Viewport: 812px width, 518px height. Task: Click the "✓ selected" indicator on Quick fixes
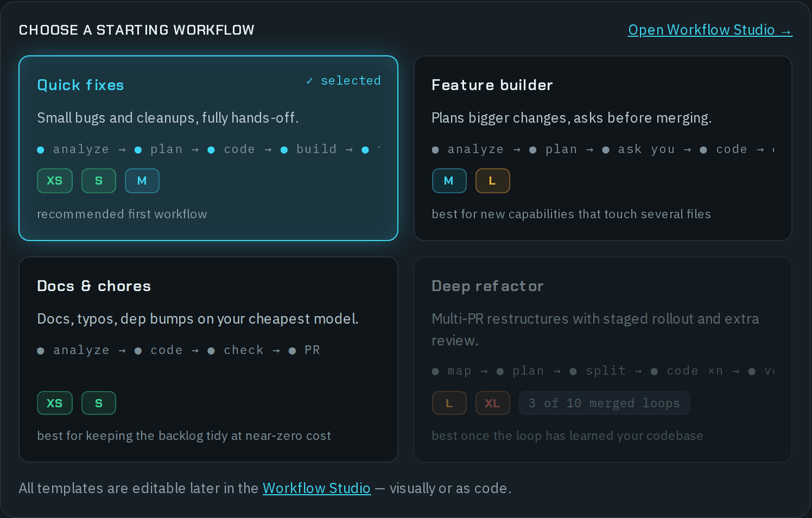[343, 81]
